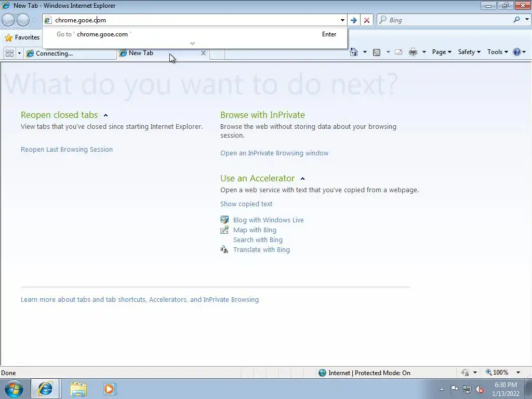Viewport: 532px width, 399px height.
Task: Click the Go arrow beside address bar
Action: coord(353,20)
